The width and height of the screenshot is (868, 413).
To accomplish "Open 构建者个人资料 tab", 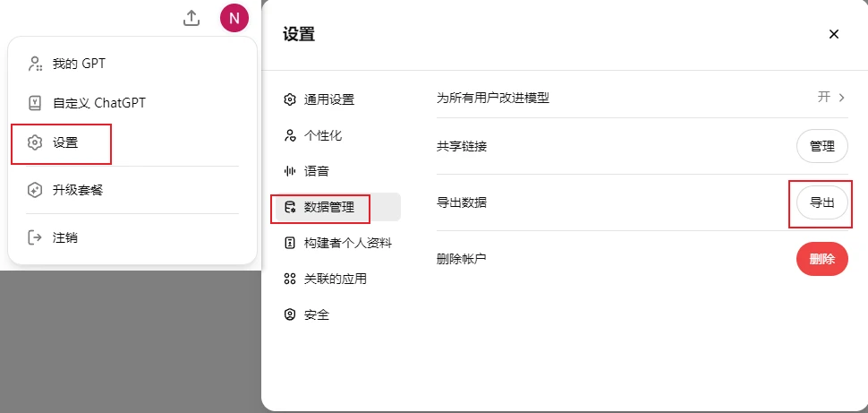I will click(x=347, y=243).
